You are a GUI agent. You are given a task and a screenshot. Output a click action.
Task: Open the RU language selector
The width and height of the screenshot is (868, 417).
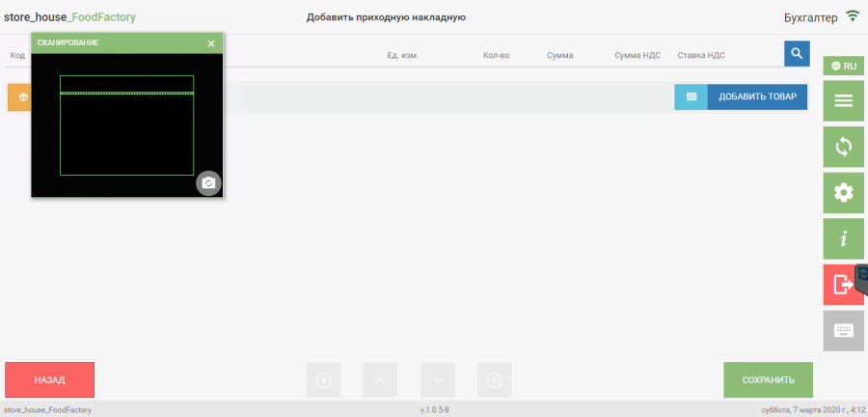pos(843,66)
